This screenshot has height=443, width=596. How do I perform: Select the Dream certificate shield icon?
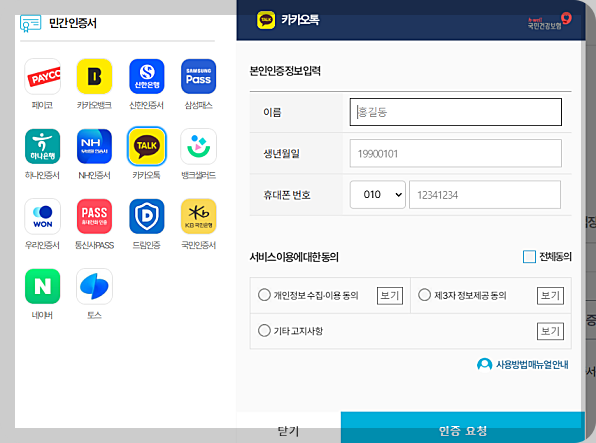pyautogui.click(x=147, y=216)
